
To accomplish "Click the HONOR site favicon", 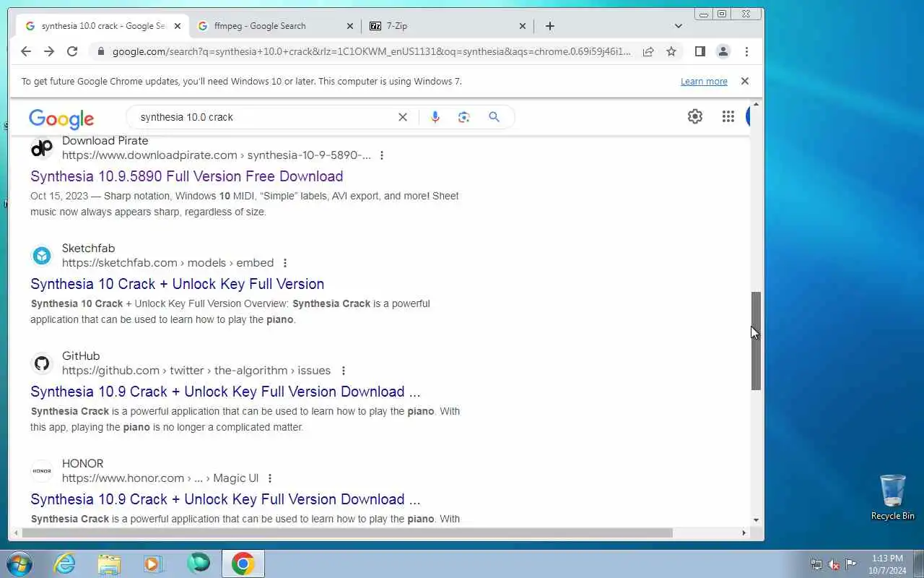I will pos(42,471).
